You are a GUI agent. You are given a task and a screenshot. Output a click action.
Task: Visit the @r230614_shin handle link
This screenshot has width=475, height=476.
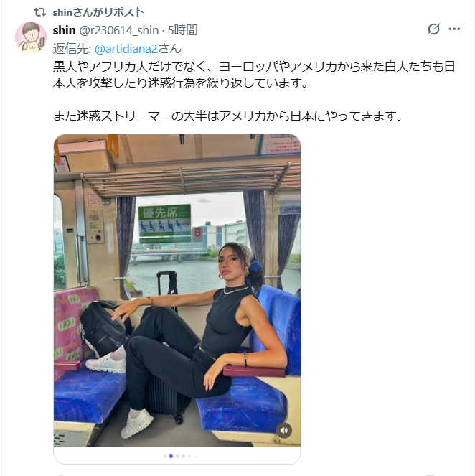[119, 30]
